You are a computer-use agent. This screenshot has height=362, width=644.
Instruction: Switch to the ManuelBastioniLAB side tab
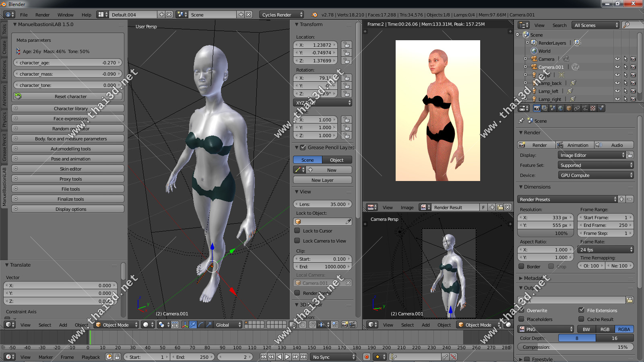4,187
